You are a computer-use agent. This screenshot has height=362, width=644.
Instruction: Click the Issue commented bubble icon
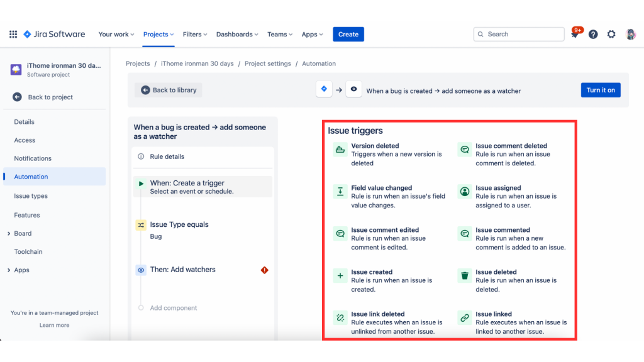pos(465,234)
